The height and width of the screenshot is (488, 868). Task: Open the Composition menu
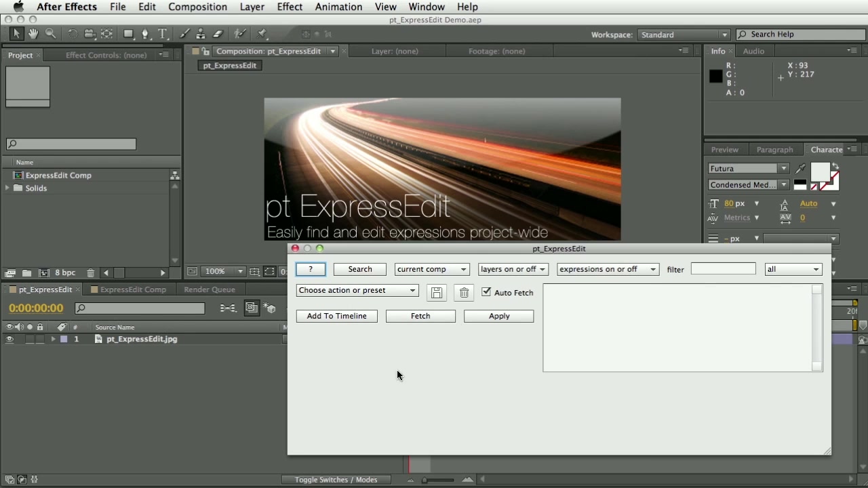197,7
